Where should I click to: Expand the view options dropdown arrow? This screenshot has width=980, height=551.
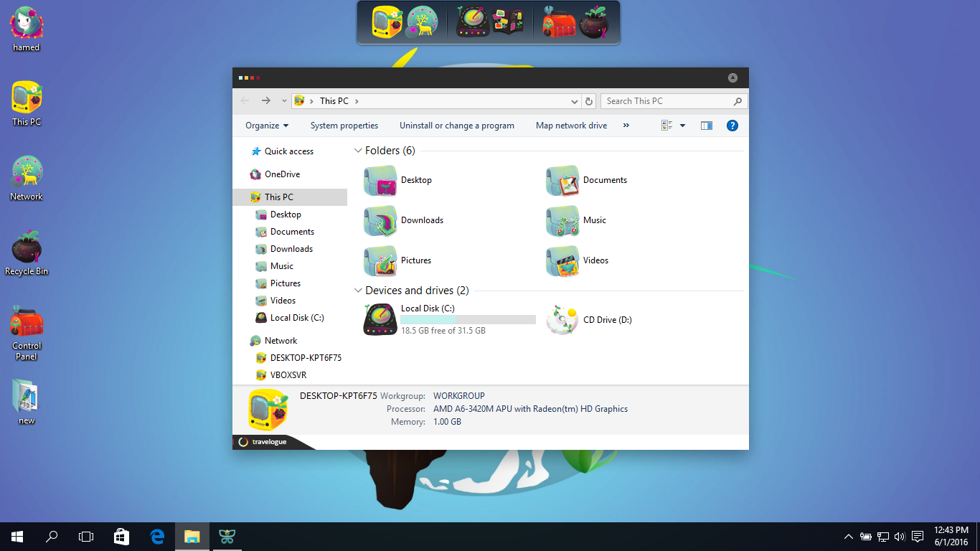[682, 126]
